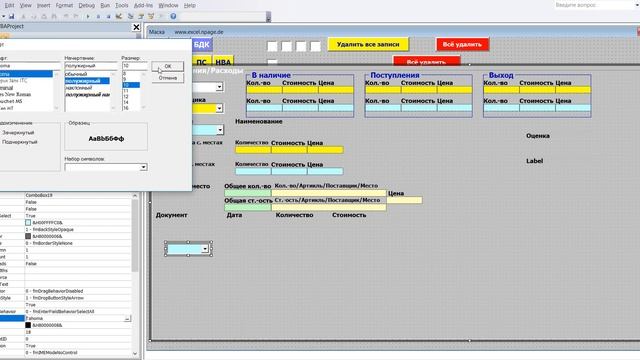Select font size 14 in size list

(126, 102)
